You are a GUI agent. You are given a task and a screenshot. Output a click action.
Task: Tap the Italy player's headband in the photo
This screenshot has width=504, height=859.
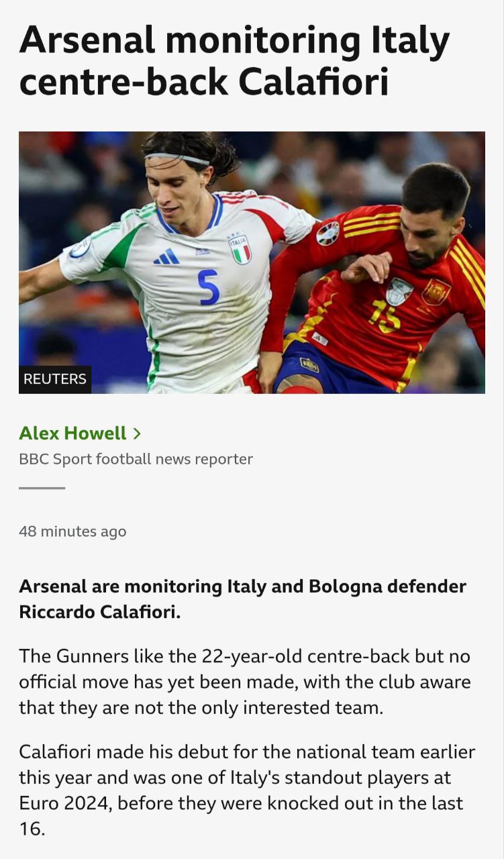click(177, 158)
